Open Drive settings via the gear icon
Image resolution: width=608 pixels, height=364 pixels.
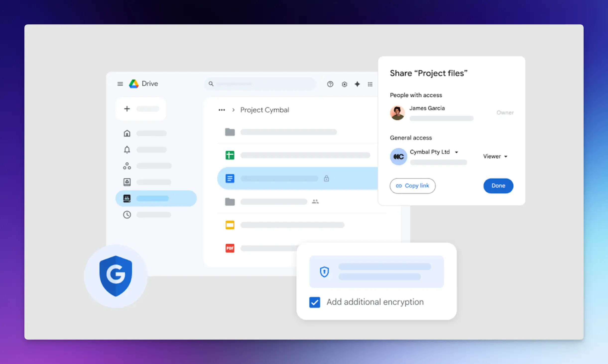pos(344,84)
